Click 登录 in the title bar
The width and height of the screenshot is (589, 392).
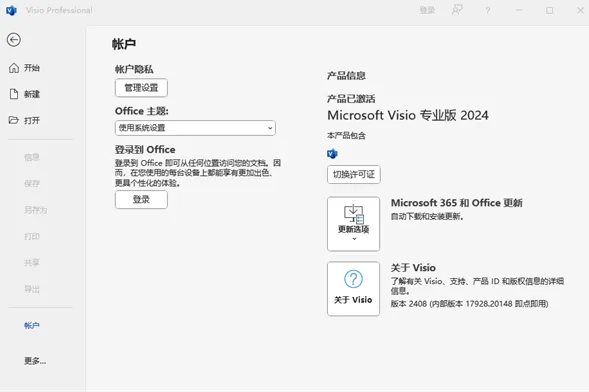(x=427, y=11)
